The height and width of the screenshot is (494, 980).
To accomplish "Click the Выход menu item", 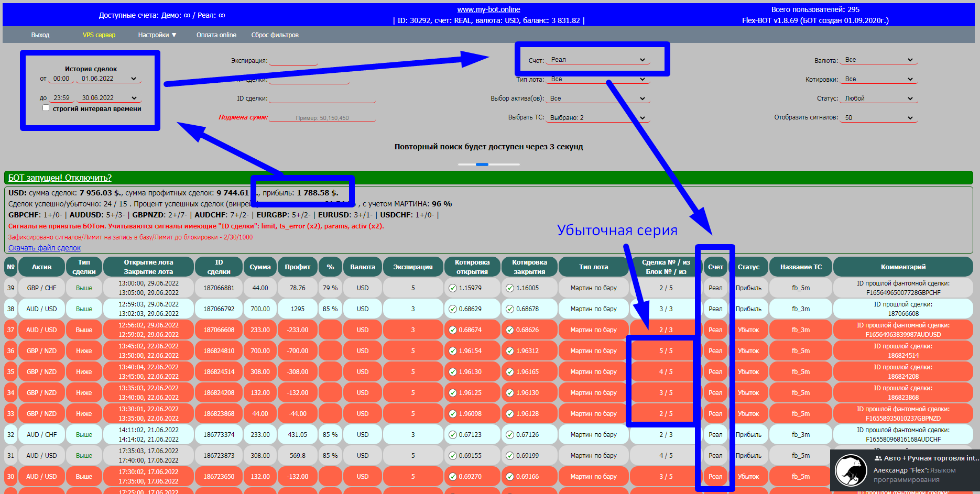I will [40, 35].
